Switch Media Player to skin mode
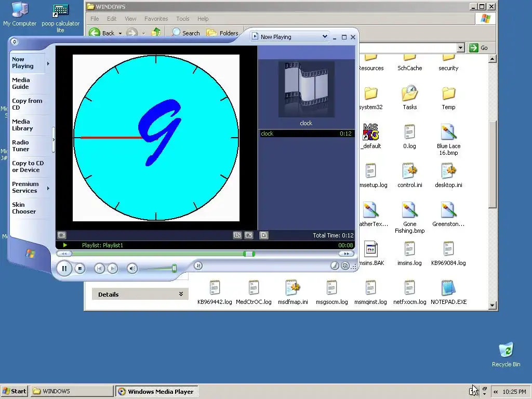Viewport: 532px width, 399px height. coord(345,265)
